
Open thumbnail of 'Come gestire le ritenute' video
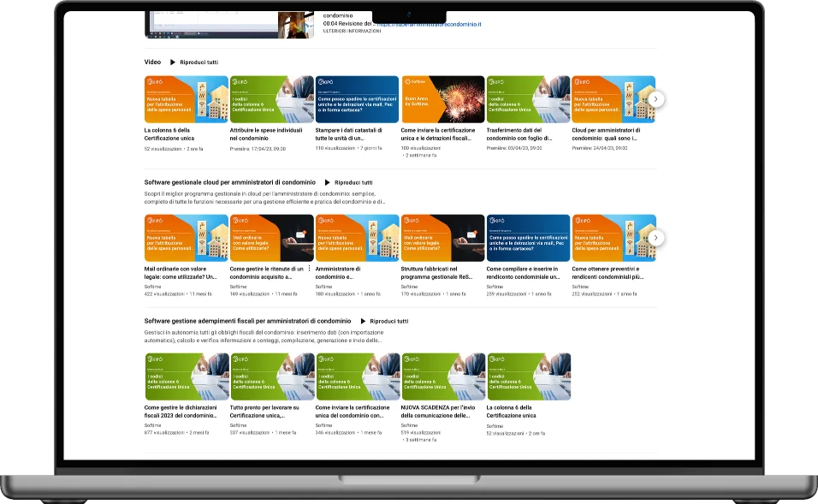[272, 238]
